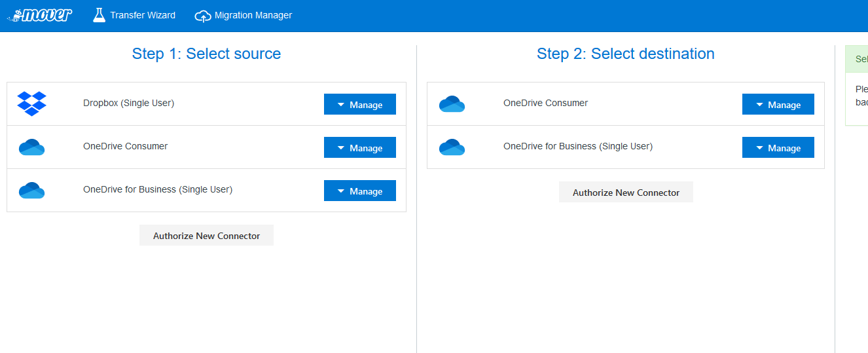Choose 'OneDrive Consumer' text in destination list

click(546, 103)
